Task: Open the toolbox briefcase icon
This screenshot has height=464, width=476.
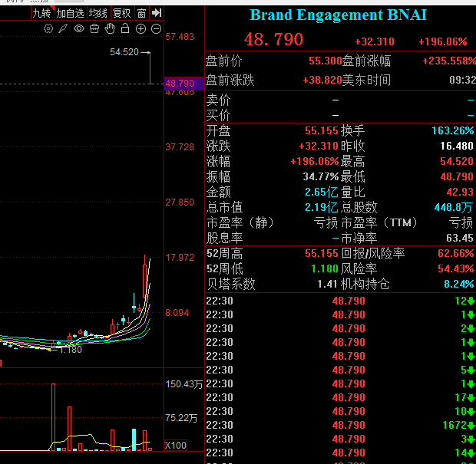Action: [x=94, y=29]
